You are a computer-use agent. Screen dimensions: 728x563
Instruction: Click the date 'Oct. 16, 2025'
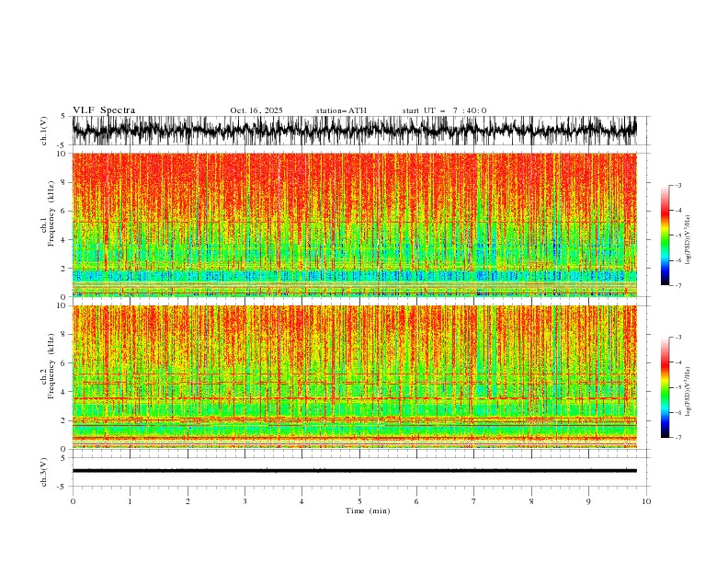pyautogui.click(x=256, y=110)
